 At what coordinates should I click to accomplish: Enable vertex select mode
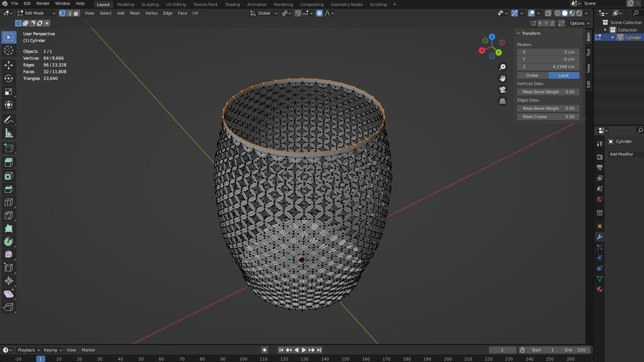(62, 13)
